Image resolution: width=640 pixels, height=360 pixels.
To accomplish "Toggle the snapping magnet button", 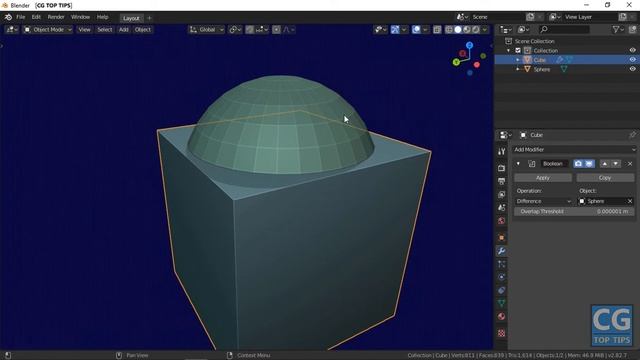I will pyautogui.click(x=249, y=30).
